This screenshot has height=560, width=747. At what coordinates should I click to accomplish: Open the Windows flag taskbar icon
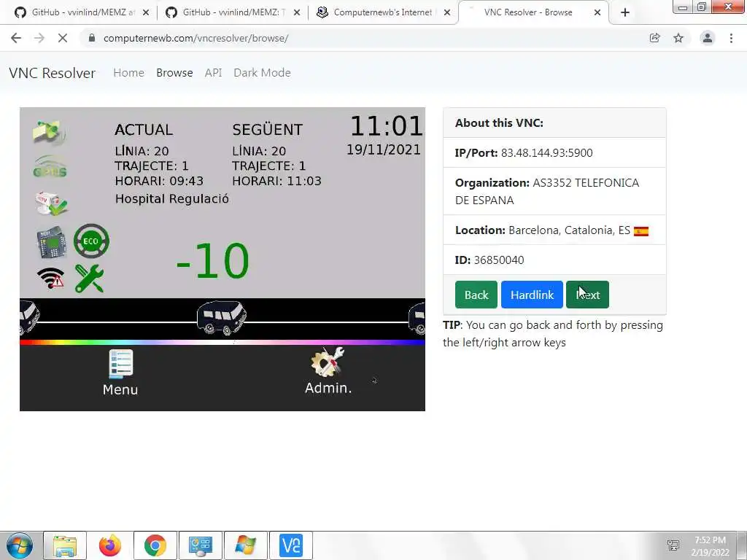[245, 545]
